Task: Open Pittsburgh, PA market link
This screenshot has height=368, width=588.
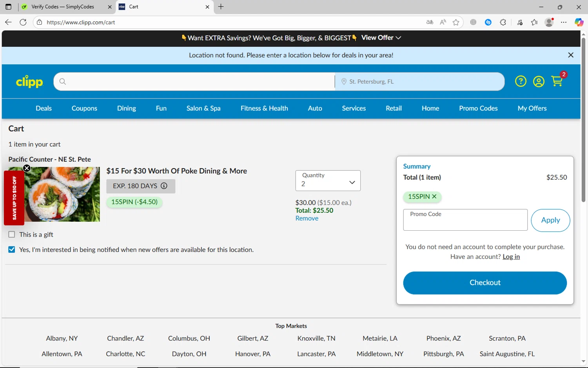Action: pos(443,354)
